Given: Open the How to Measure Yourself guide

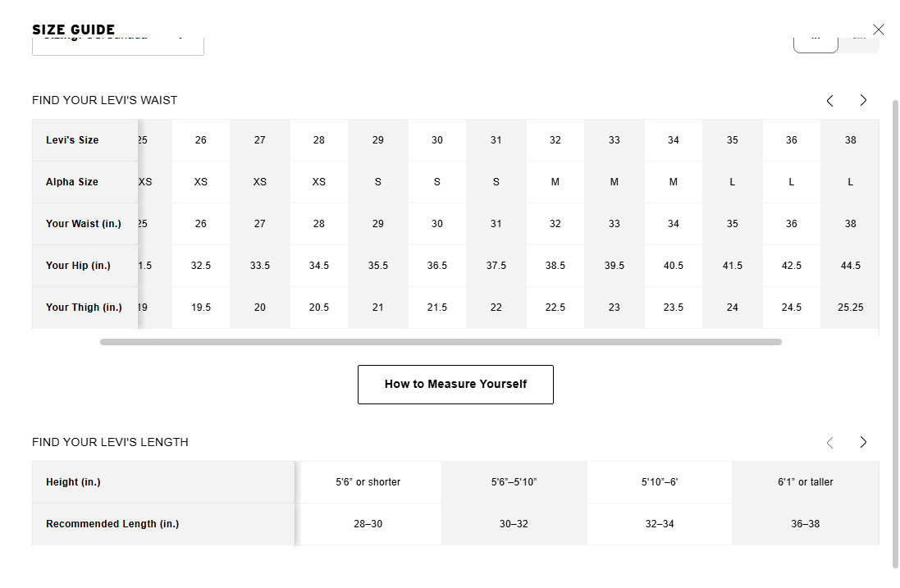Looking at the screenshot, I should 455,385.
